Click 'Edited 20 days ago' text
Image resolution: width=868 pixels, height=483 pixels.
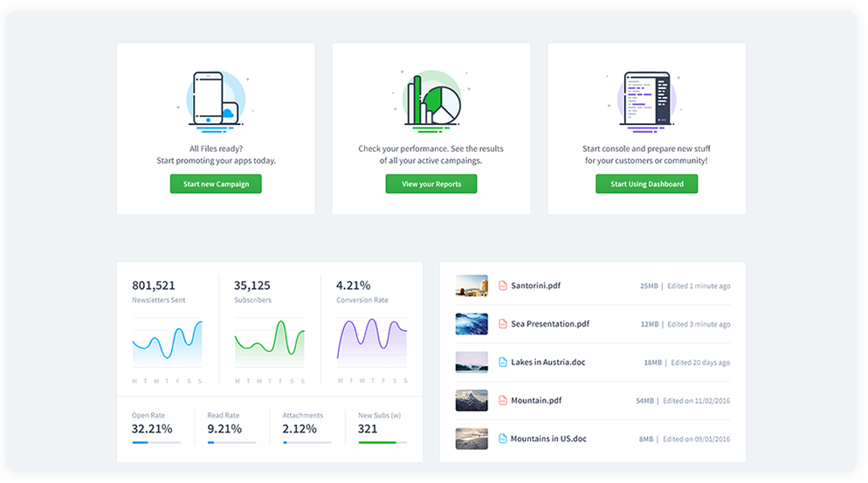point(700,362)
